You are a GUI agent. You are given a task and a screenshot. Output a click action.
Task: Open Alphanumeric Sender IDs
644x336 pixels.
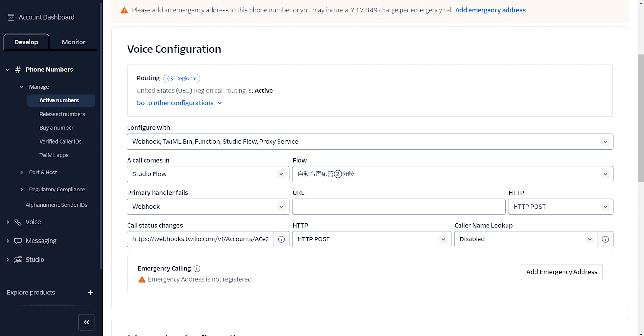[x=56, y=205]
